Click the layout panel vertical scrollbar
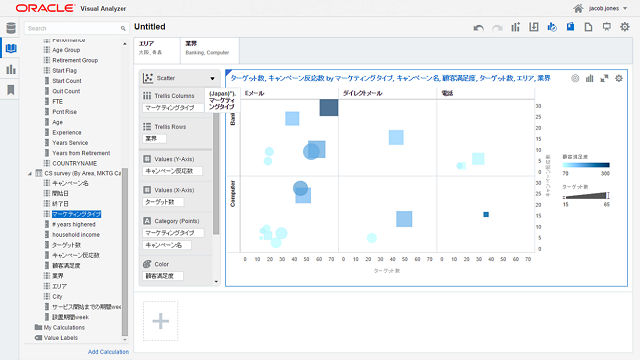640x360 pixels. pyautogui.click(x=216, y=173)
